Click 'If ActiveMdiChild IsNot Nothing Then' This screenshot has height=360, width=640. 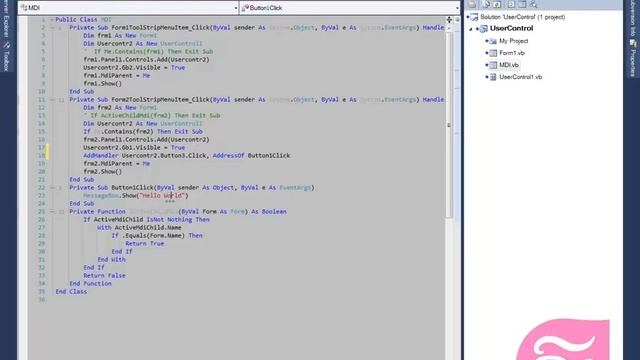tap(146, 220)
